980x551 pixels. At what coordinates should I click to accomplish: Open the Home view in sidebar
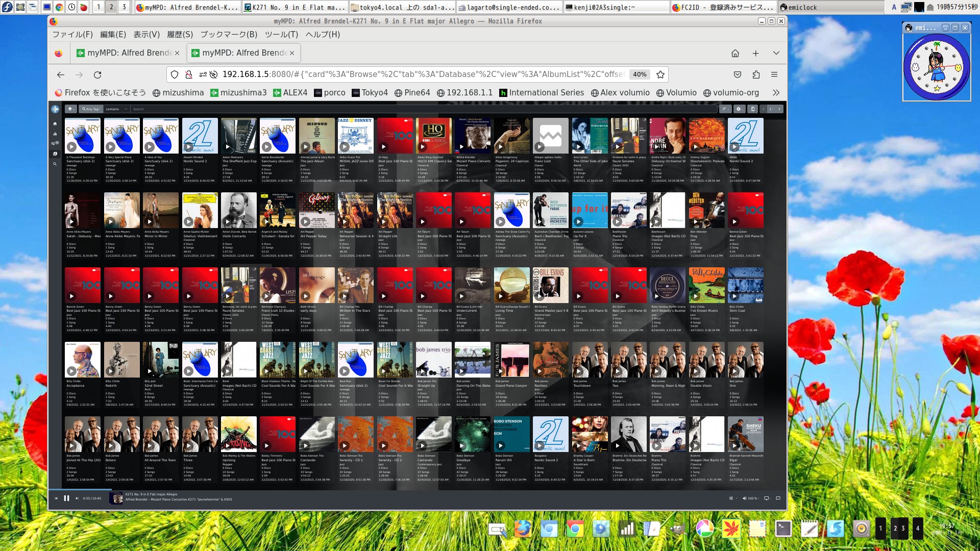click(55, 123)
